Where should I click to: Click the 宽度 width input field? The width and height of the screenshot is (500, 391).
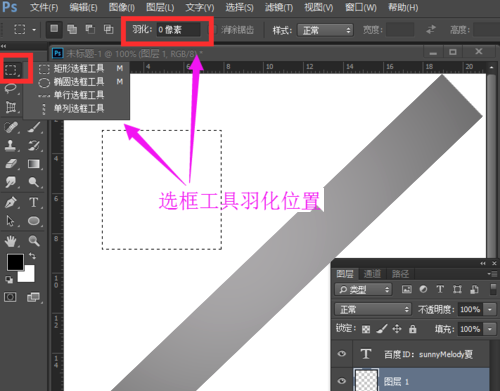(x=400, y=30)
